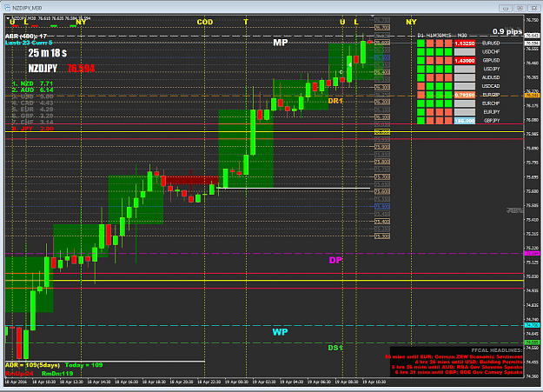Click the 25 m 18 s candle countdown timer
This screenshot has height=392, width=543.
coord(48,53)
